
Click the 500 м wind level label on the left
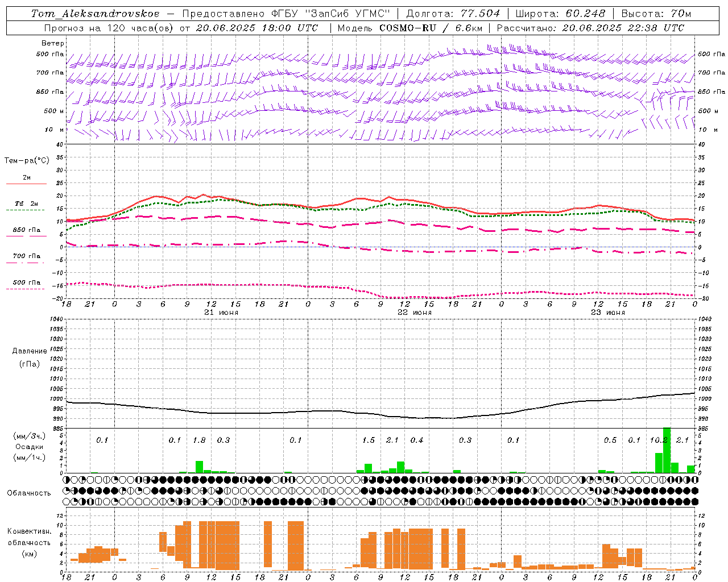click(54, 111)
